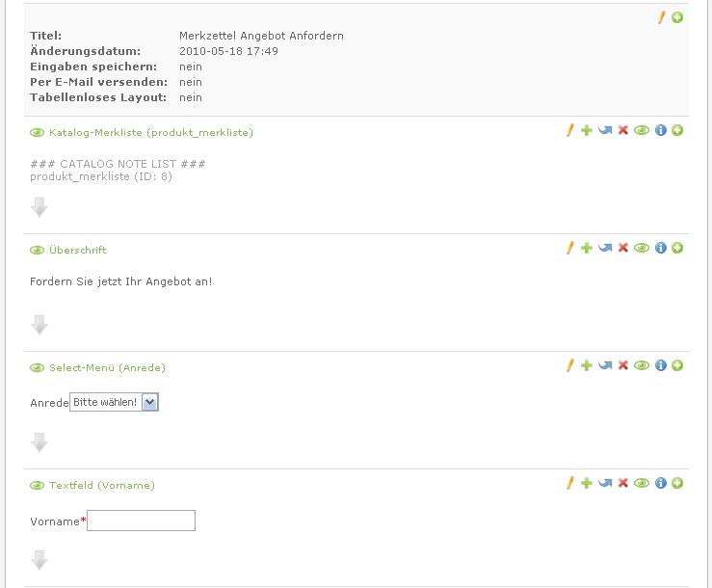Click gray down arrow below Anrede select
The width and height of the screenshot is (712, 588).
(x=40, y=442)
